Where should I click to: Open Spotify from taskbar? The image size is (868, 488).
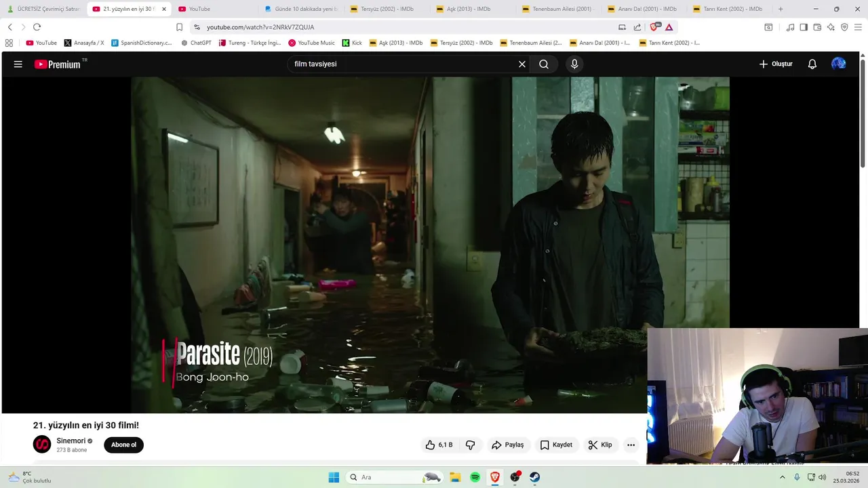pos(475,477)
